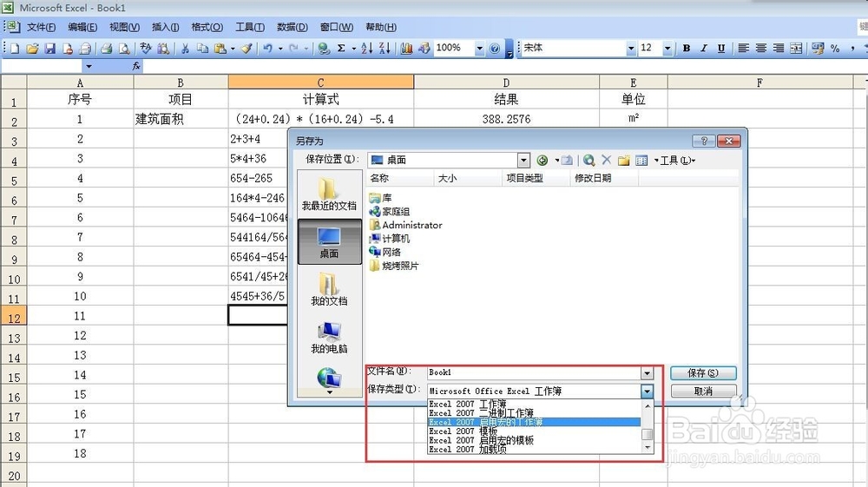868x487 pixels.
Task: Click the Print icon in toolbar
Action: pos(107,49)
